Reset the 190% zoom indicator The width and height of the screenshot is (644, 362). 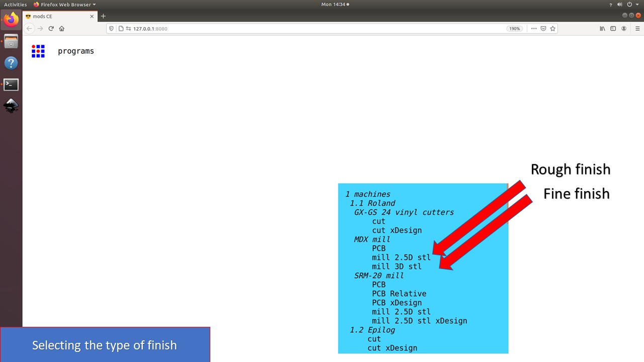(514, 29)
